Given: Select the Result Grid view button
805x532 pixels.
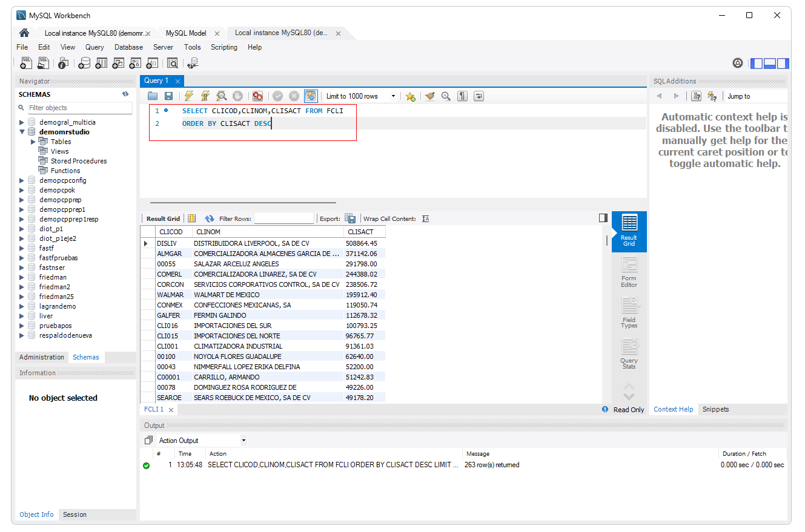Looking at the screenshot, I should [x=629, y=231].
